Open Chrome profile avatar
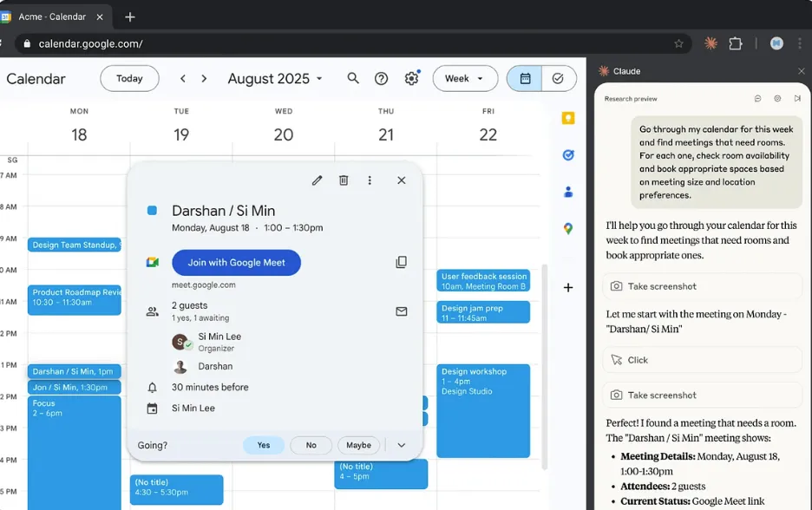Viewport: 812px width, 510px height. (x=776, y=43)
